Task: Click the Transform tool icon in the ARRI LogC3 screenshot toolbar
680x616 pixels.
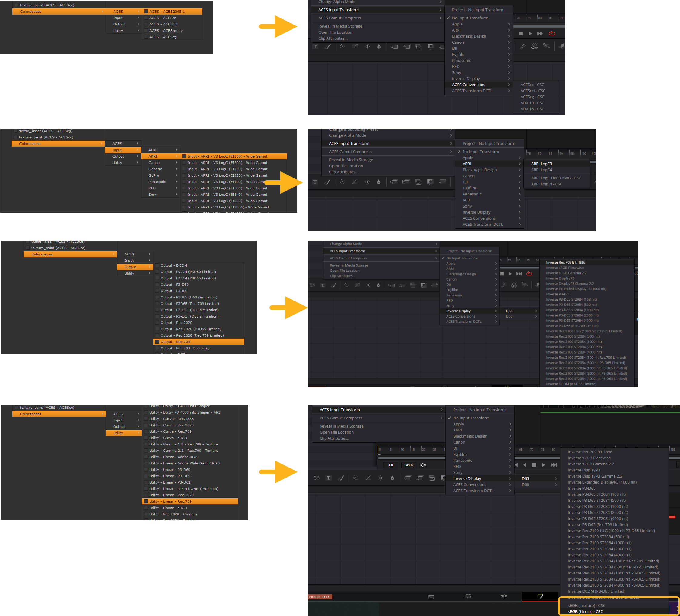Action: (x=442, y=182)
